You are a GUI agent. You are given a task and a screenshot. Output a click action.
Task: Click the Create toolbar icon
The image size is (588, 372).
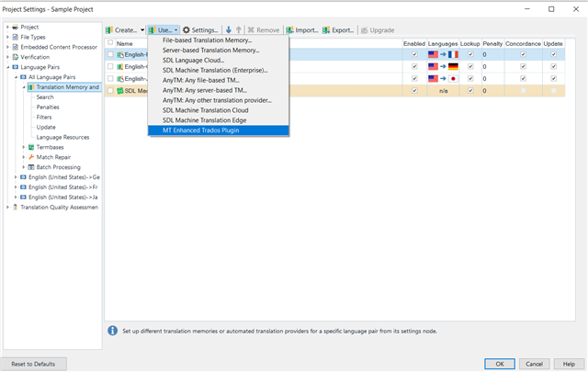pos(109,30)
